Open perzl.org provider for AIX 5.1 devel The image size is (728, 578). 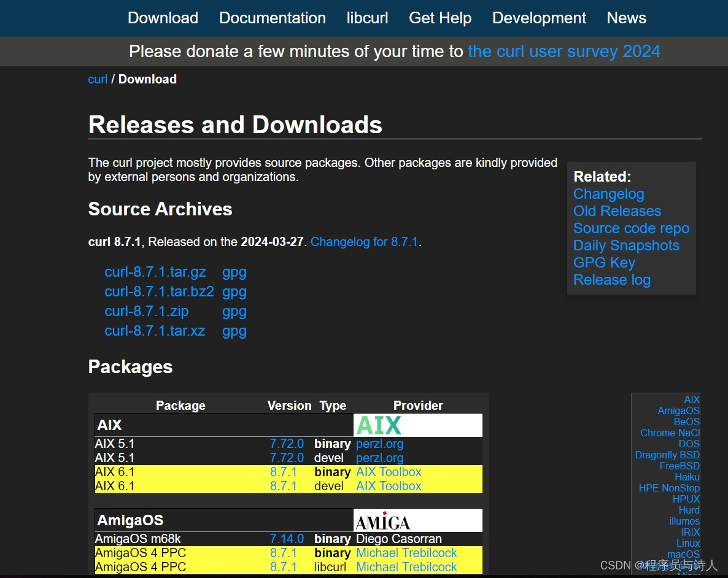(x=380, y=458)
